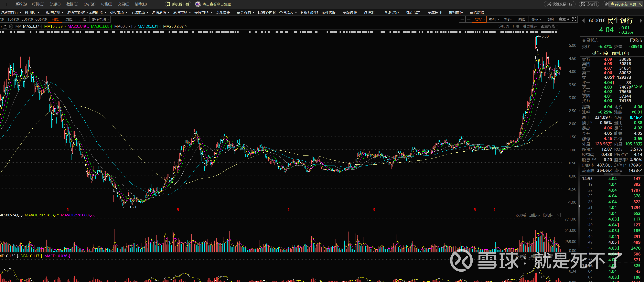The image size is (644, 282).
Task: Open 更多周期 period dropdown
Action: point(100,19)
